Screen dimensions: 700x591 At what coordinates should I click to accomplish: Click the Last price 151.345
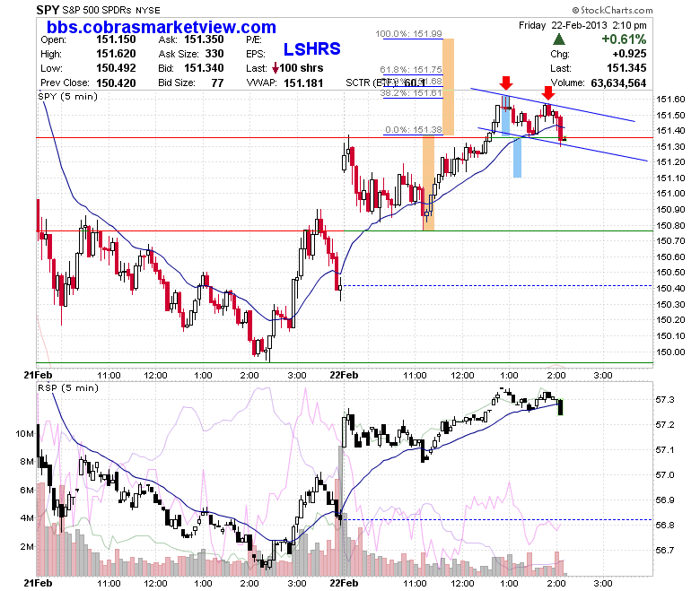coord(626,68)
